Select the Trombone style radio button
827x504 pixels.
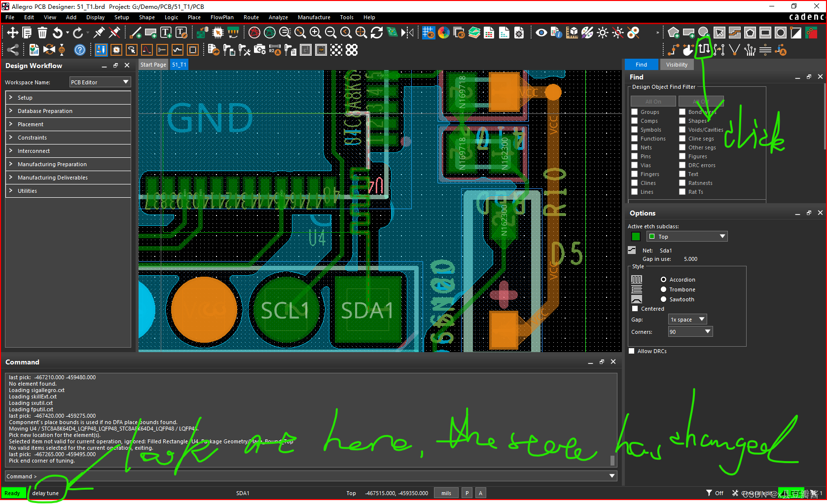pyautogui.click(x=664, y=289)
